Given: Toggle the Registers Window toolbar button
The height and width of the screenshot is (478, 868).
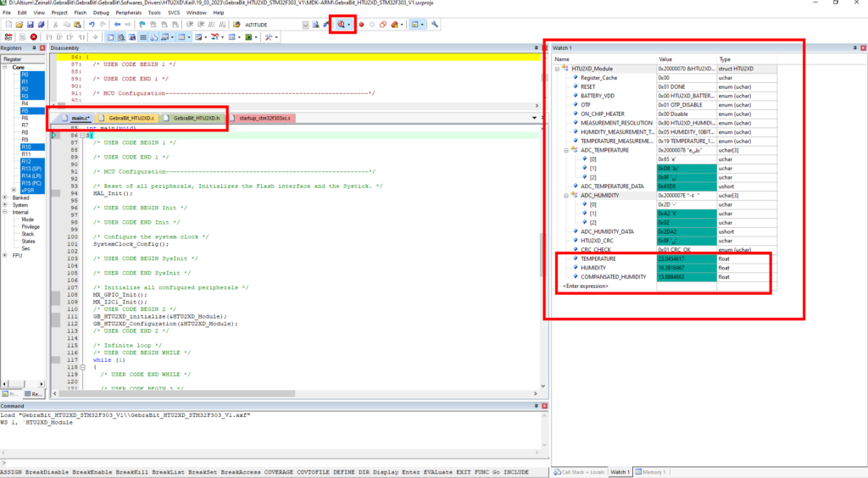Looking at the screenshot, I should point(142,37).
